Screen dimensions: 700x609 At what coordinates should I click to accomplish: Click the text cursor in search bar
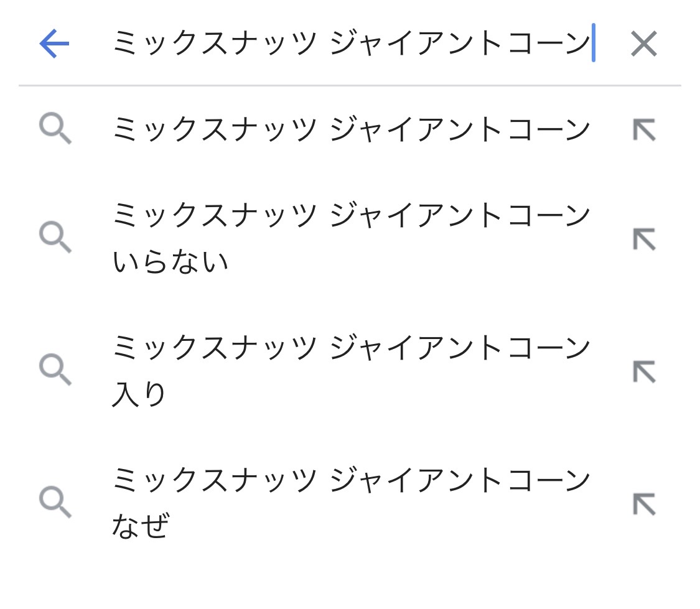594,43
